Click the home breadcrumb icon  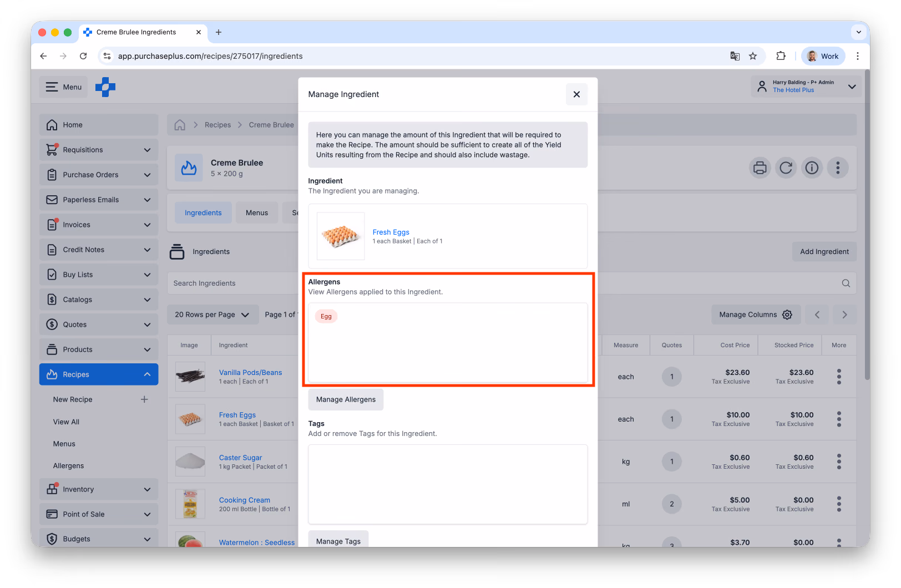click(x=180, y=125)
